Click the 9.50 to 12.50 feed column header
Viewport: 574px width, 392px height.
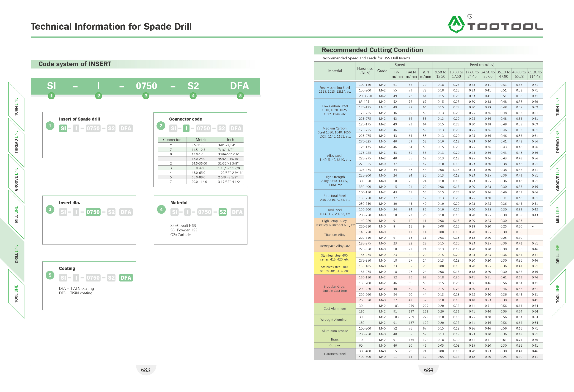(x=441, y=74)
